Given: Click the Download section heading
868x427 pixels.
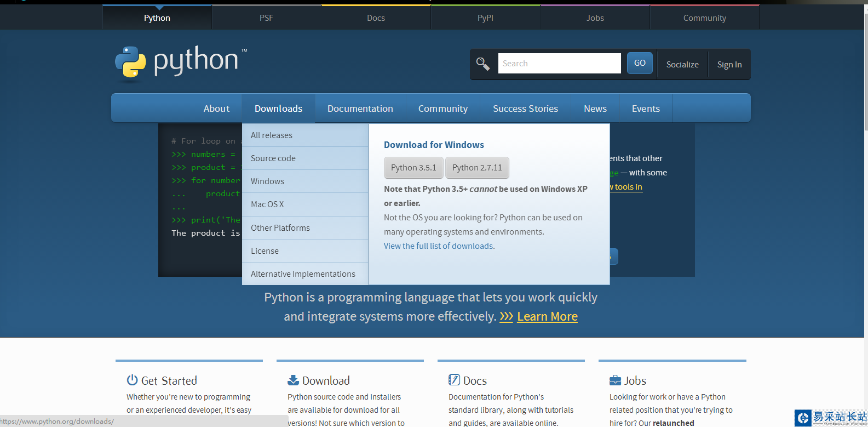Looking at the screenshot, I should (x=326, y=380).
